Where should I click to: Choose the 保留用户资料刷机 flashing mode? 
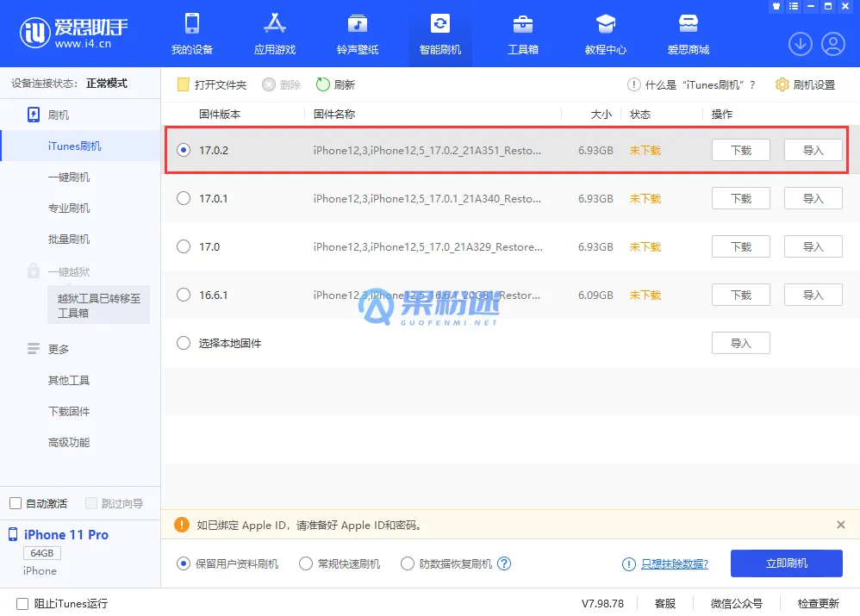click(183, 563)
